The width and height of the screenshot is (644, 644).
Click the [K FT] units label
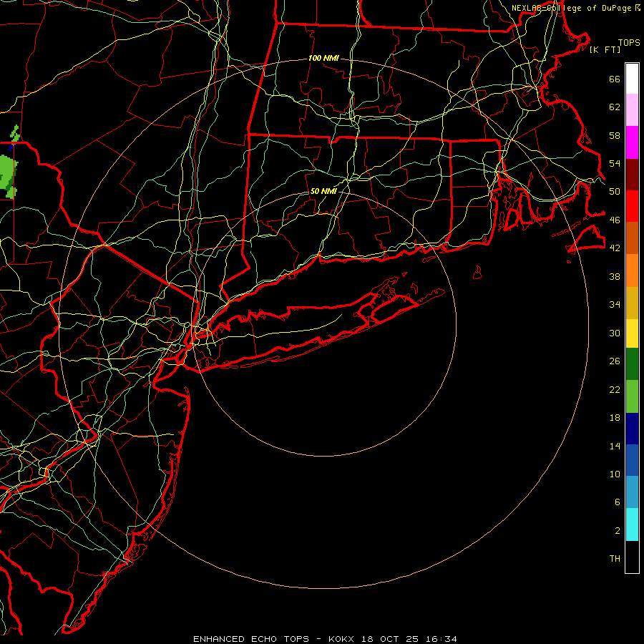pos(605,49)
